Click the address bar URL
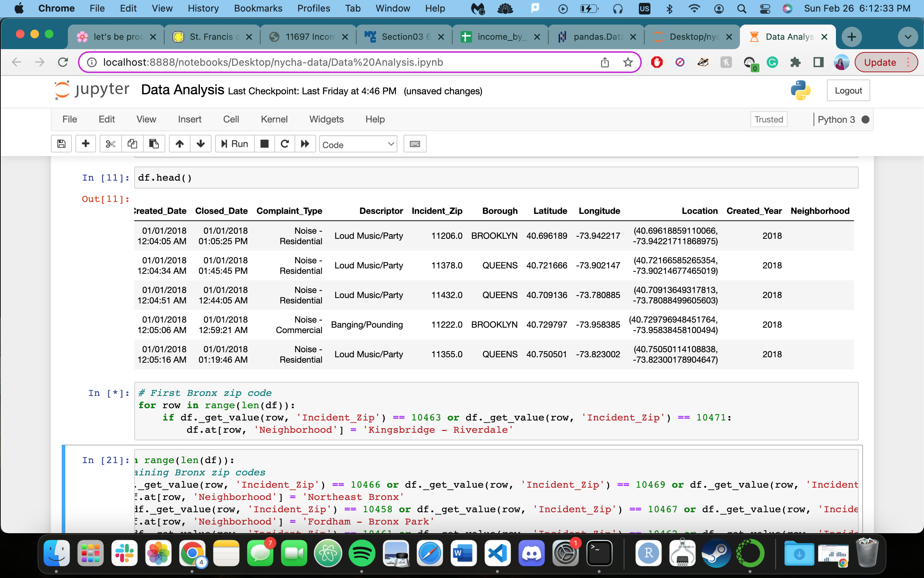The height and width of the screenshot is (578, 924). (x=273, y=62)
